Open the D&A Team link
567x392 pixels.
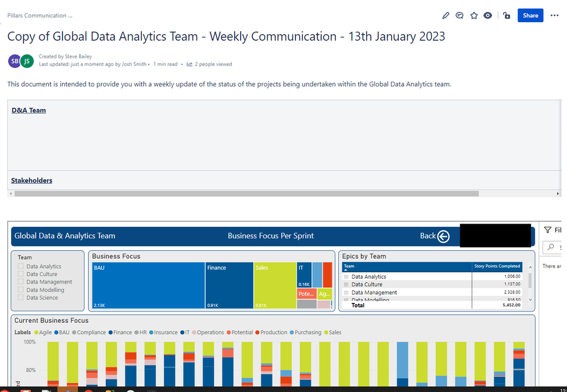tap(28, 110)
